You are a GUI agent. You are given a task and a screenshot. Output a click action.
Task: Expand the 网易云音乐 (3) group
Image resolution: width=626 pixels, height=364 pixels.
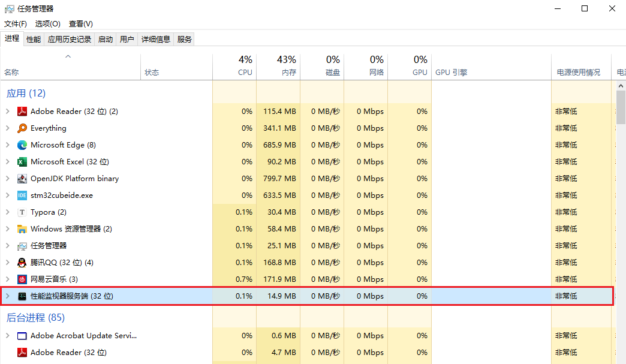[x=8, y=279]
